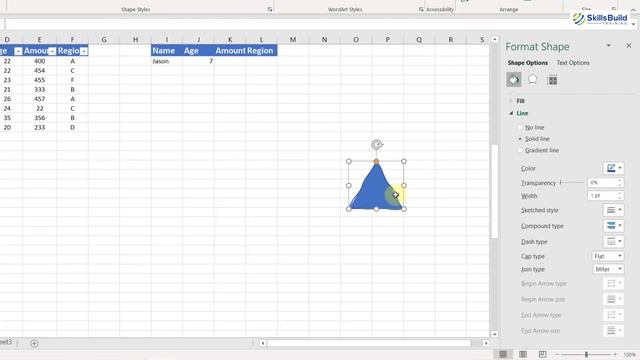Image resolution: width=640 pixels, height=360 pixels.
Task: Open the Age column filter dropdown in column D
Action: tap(18, 51)
